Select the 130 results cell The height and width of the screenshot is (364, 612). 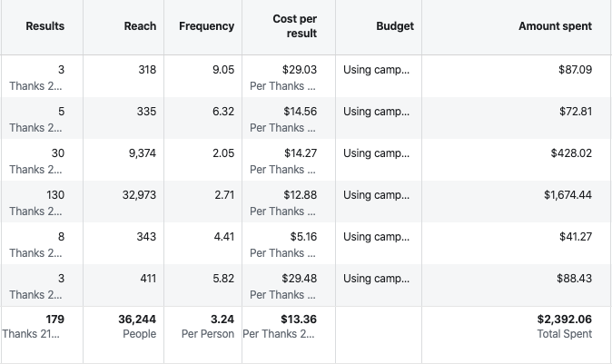(x=54, y=195)
